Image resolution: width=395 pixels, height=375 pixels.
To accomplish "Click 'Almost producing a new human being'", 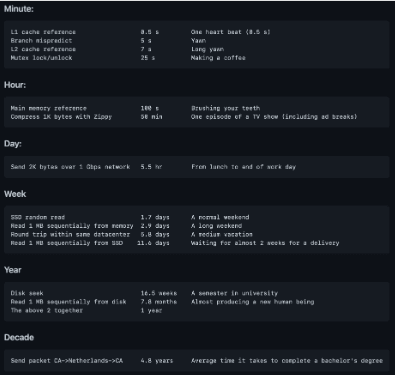I will tap(253, 302).
